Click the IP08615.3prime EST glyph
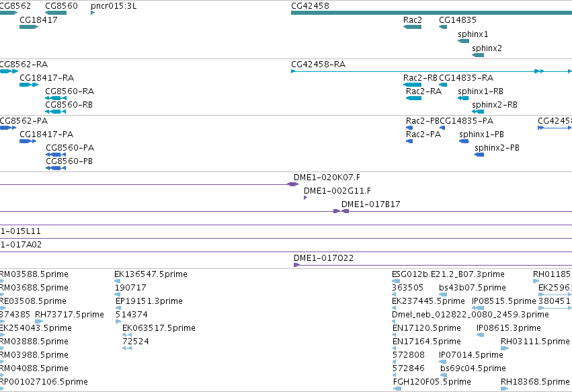Screen dimensions: 572x392 [480, 335]
